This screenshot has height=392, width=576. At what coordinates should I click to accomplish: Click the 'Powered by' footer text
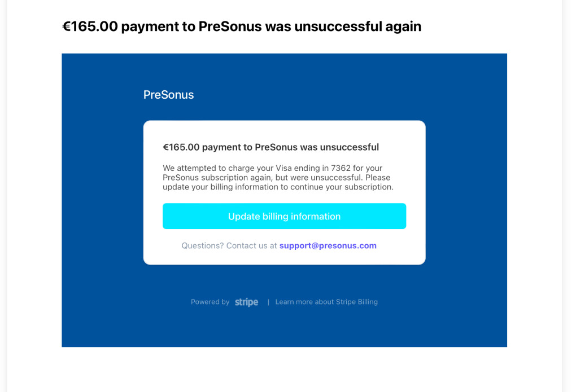210,302
